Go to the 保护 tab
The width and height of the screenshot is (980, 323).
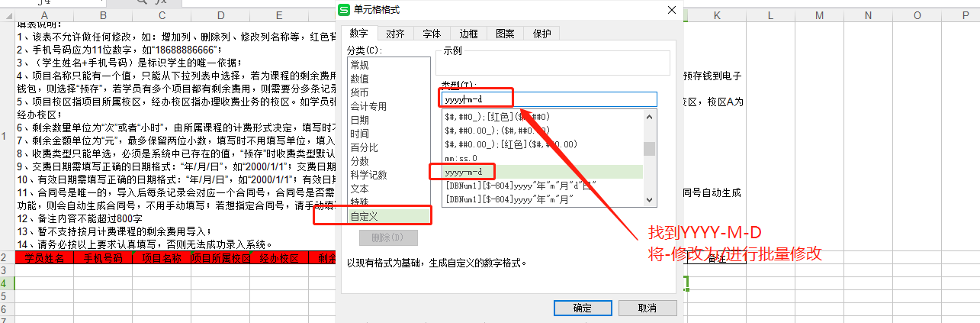pyautogui.click(x=541, y=34)
